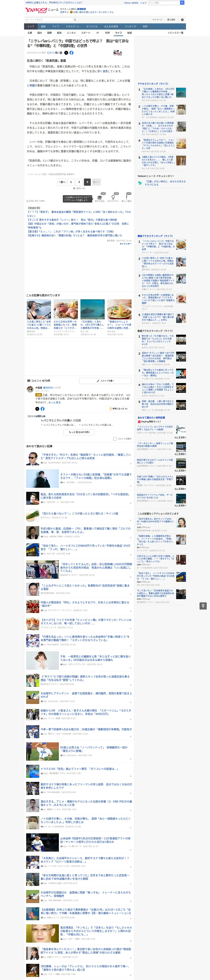Open the みんなの意見 tab
210x980 pixels.
(111, 27)
